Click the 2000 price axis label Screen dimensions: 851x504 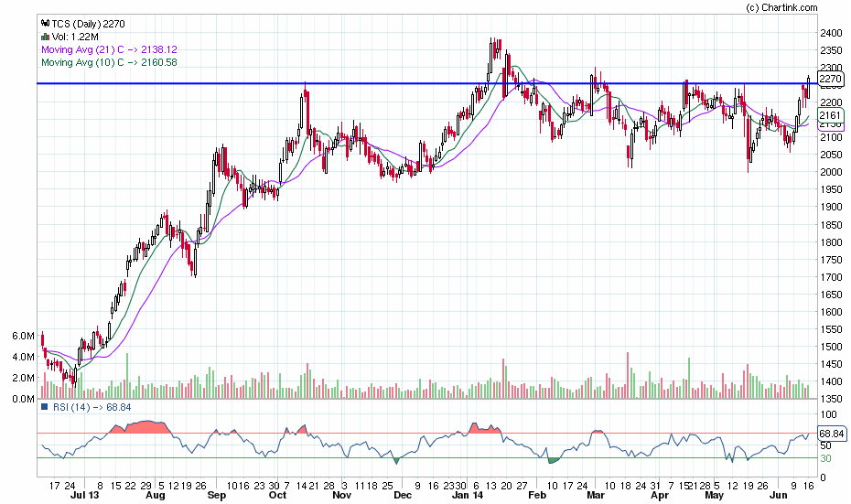pyautogui.click(x=832, y=172)
